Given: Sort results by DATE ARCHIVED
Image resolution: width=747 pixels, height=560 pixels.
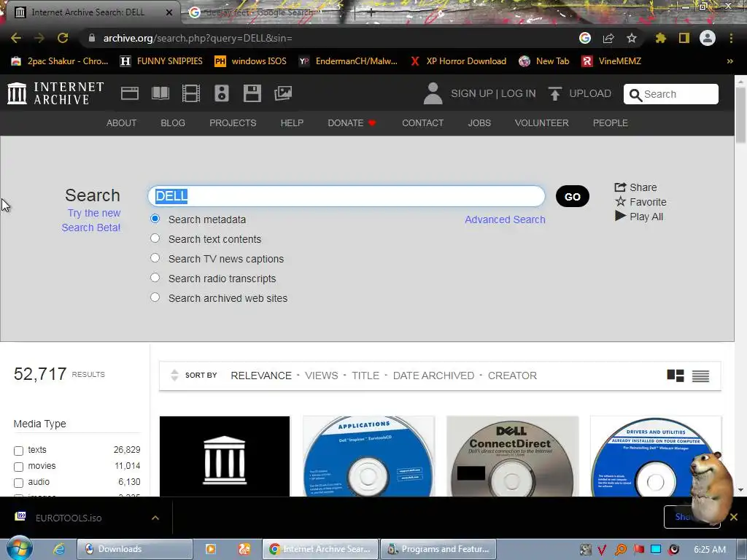Looking at the screenshot, I should [433, 376].
